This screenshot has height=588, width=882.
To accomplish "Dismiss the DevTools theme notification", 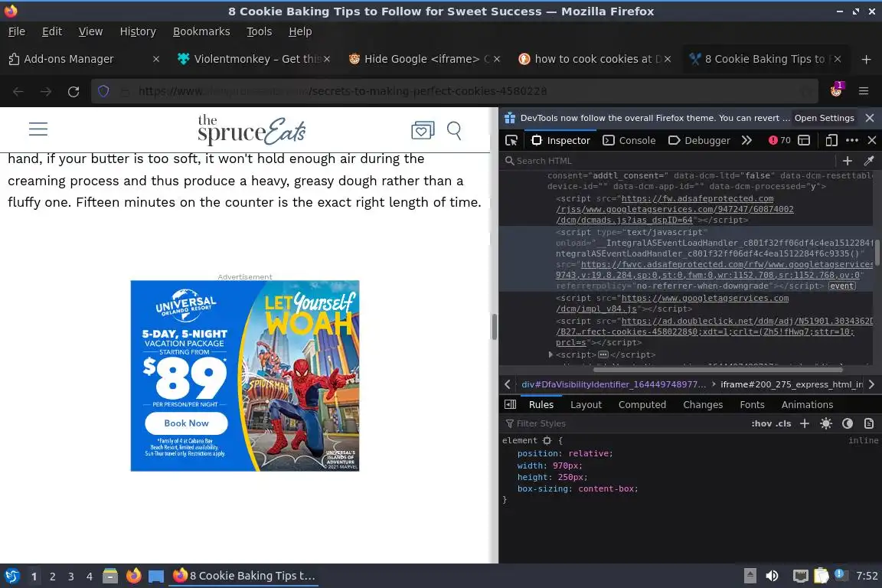I will [x=870, y=118].
